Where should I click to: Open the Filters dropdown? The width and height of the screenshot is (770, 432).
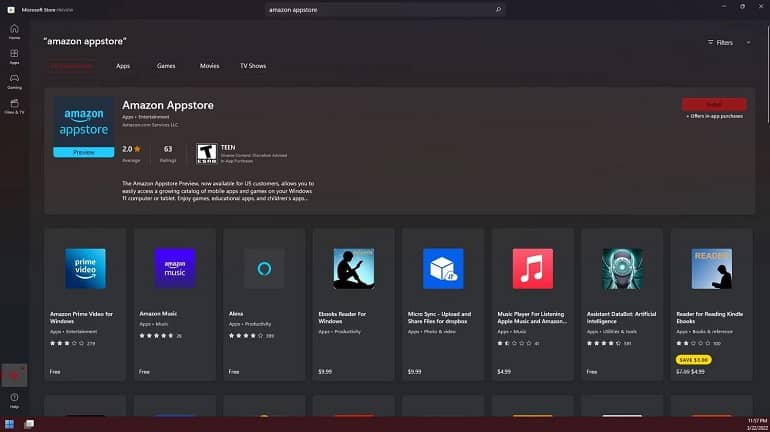[720, 43]
